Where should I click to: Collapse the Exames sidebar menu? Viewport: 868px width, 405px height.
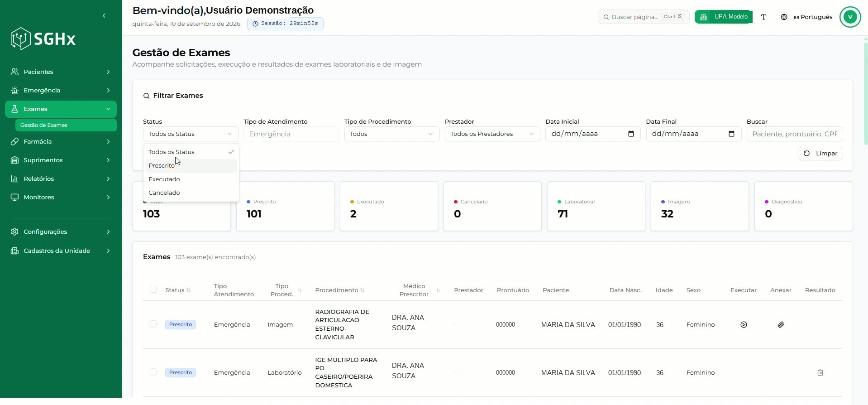pos(61,109)
